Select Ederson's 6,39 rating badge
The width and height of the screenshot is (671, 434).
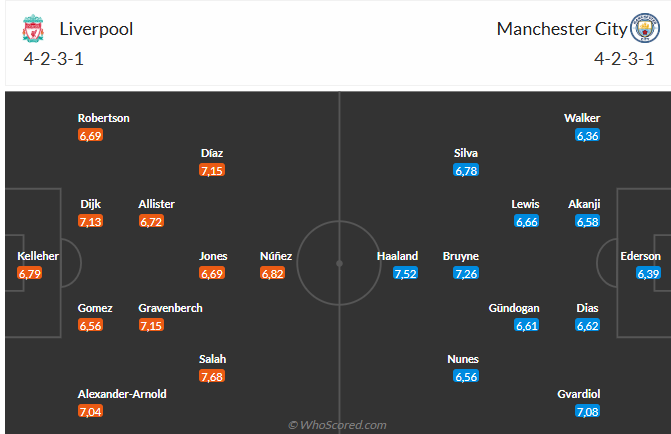(x=648, y=273)
